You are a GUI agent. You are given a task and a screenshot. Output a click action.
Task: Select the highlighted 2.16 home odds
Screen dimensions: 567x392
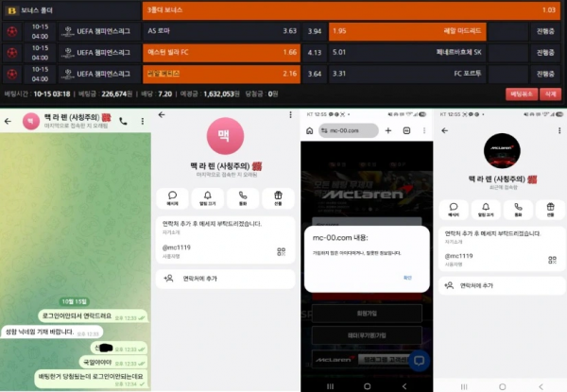[221, 74]
